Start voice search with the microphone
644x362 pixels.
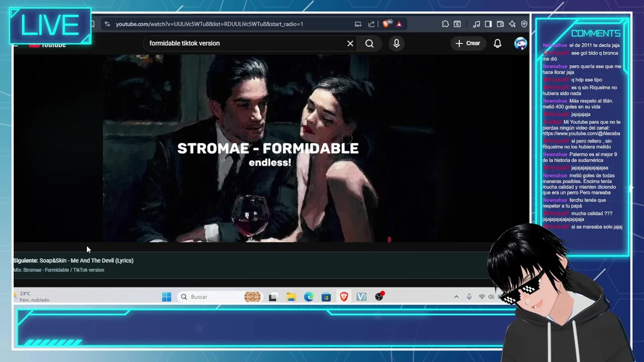396,43
